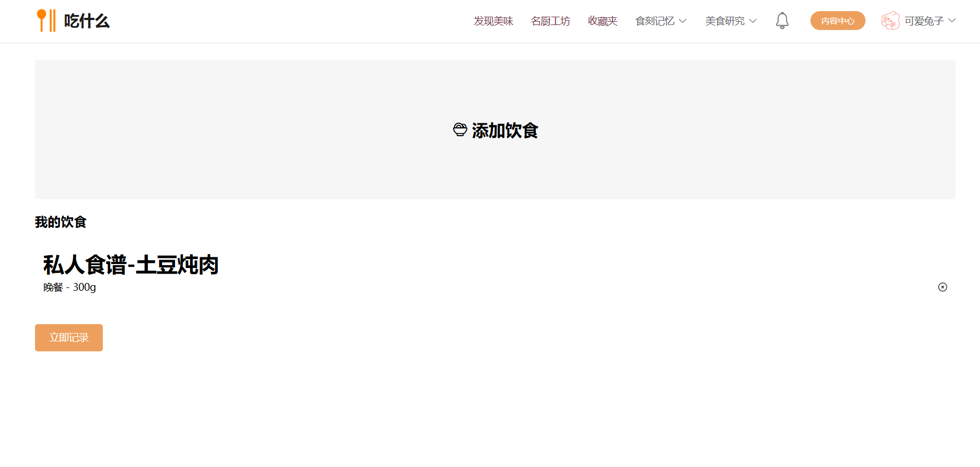Click the 晚餐 - 300g detail text

click(69, 287)
